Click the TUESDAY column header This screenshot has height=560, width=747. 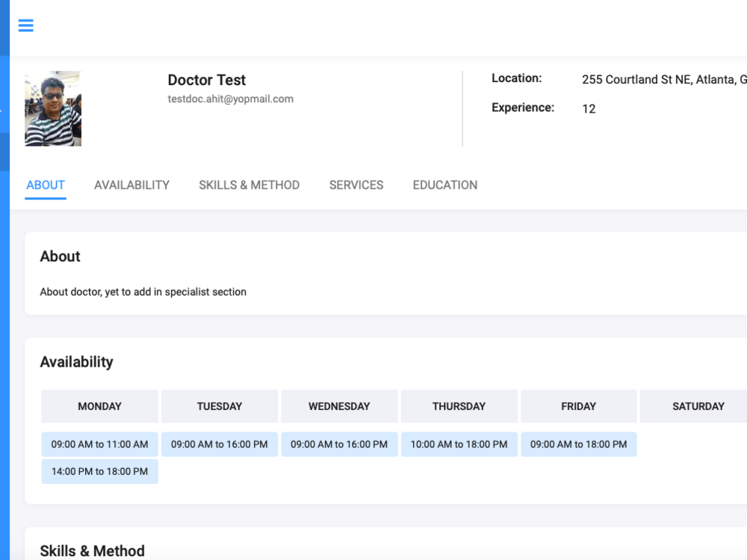point(220,406)
